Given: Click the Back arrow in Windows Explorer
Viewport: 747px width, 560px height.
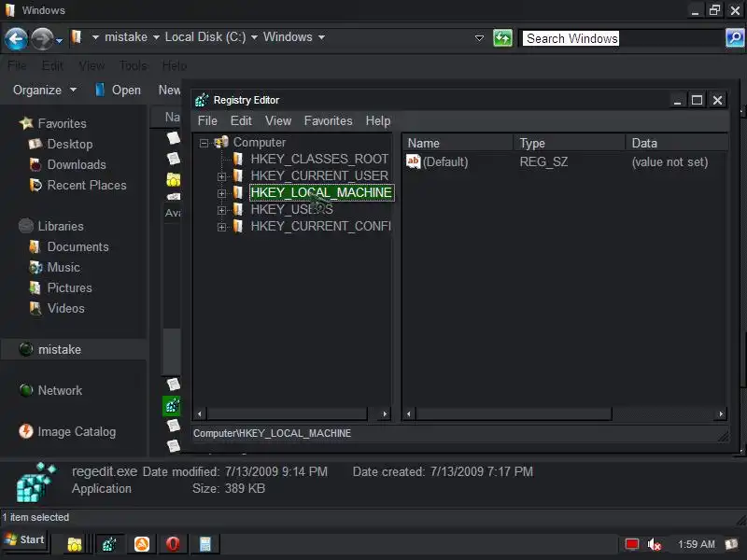Looking at the screenshot, I should tap(16, 38).
